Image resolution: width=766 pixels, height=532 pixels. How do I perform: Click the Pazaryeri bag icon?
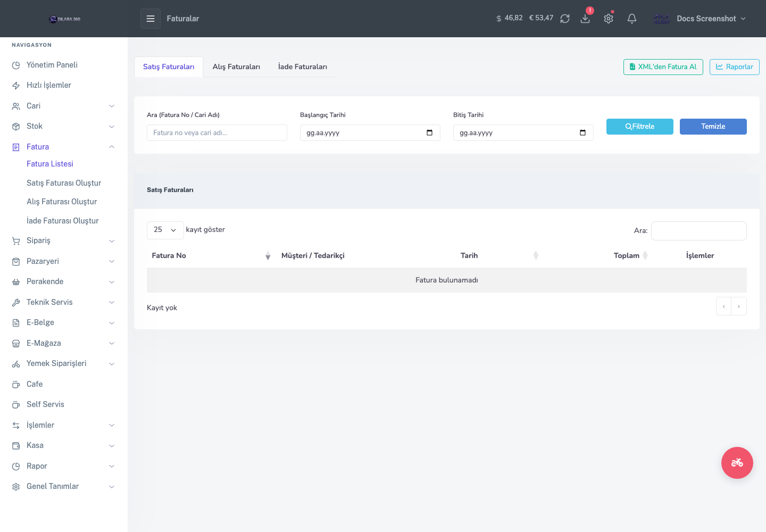(16, 262)
